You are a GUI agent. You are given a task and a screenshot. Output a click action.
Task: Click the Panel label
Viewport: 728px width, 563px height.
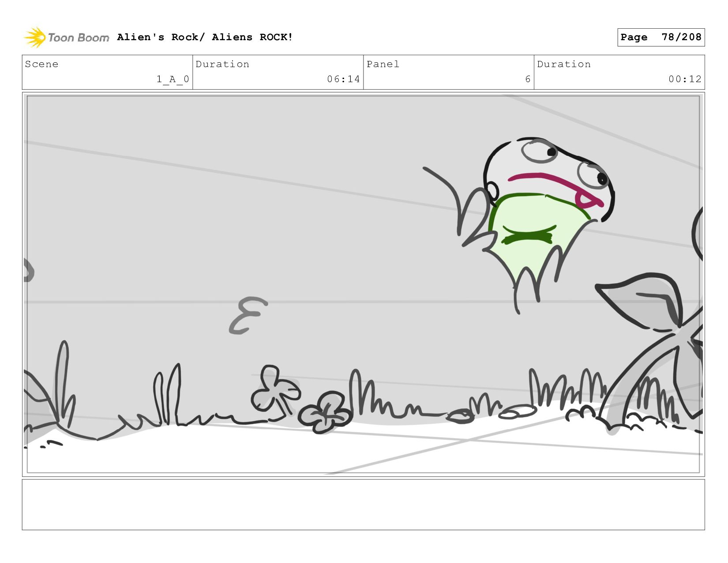point(383,64)
